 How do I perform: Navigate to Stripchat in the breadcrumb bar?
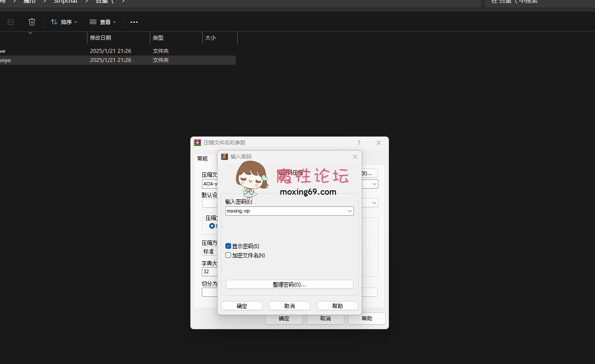(x=65, y=2)
